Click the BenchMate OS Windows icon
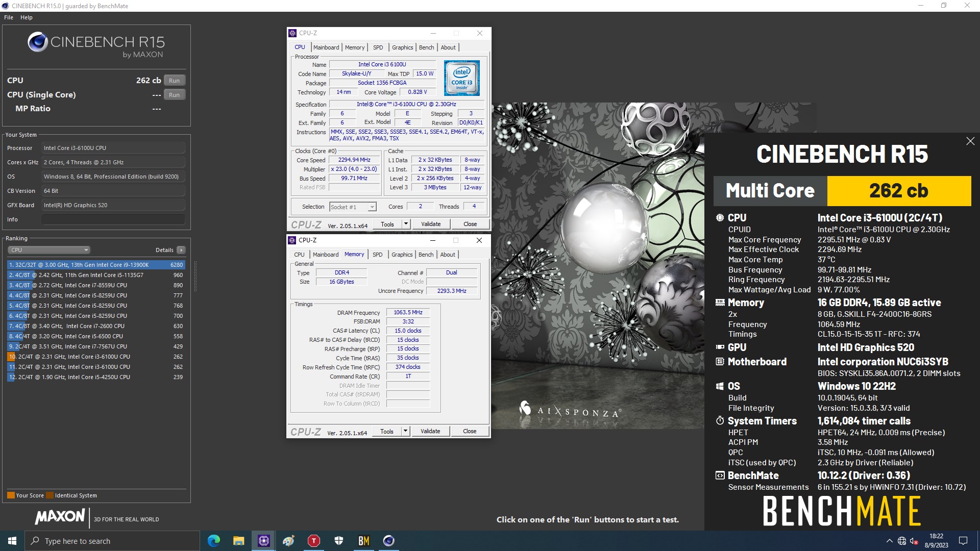The width and height of the screenshot is (980, 551). pyautogui.click(x=720, y=386)
